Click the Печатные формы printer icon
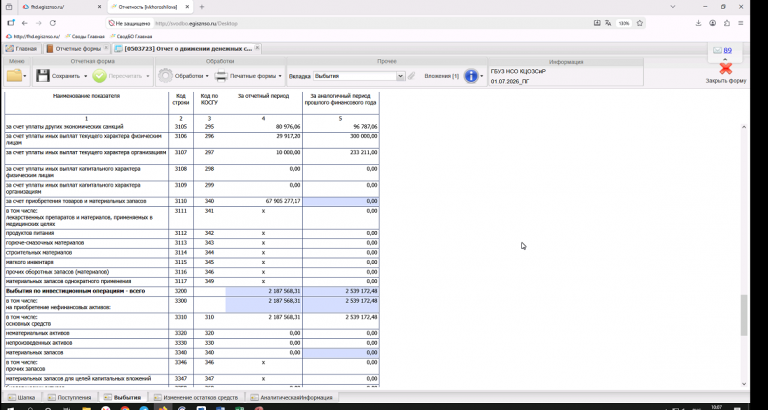 pyautogui.click(x=221, y=76)
